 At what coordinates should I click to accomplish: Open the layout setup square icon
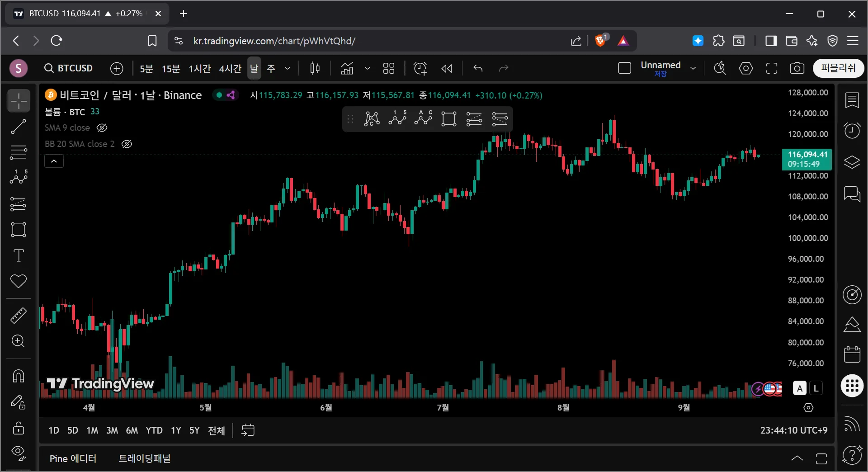point(624,68)
